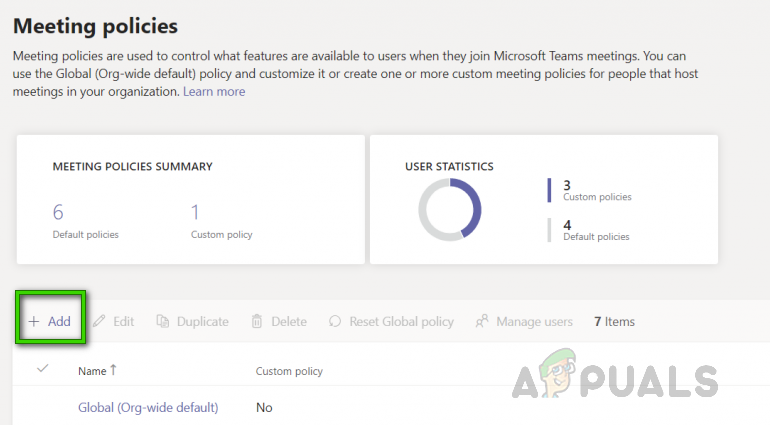Click the Delete toolbar label

point(289,321)
